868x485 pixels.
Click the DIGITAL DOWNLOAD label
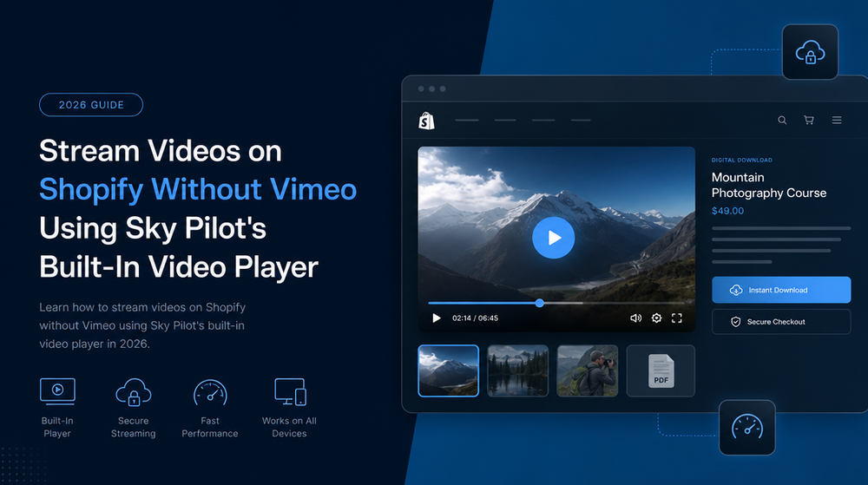[742, 160]
